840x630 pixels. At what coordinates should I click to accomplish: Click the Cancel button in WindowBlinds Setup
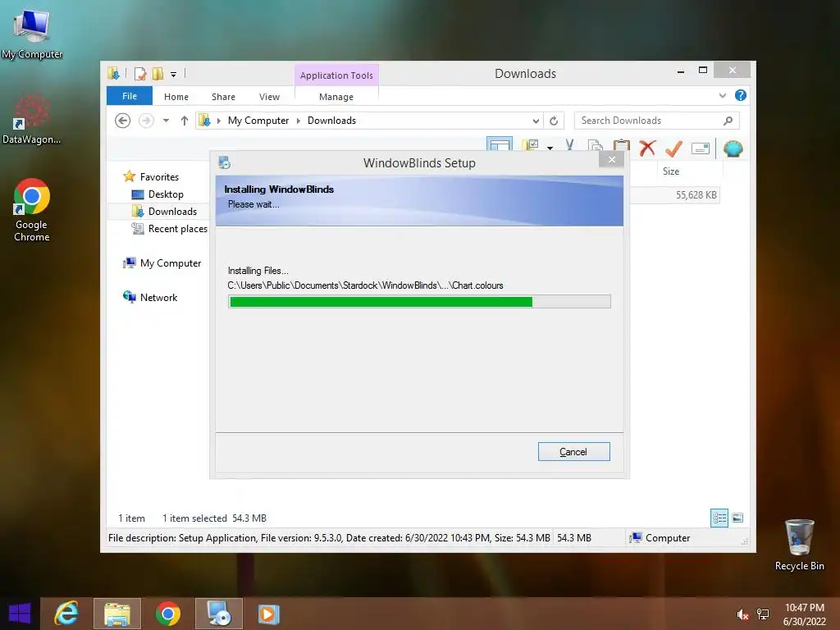[573, 452]
